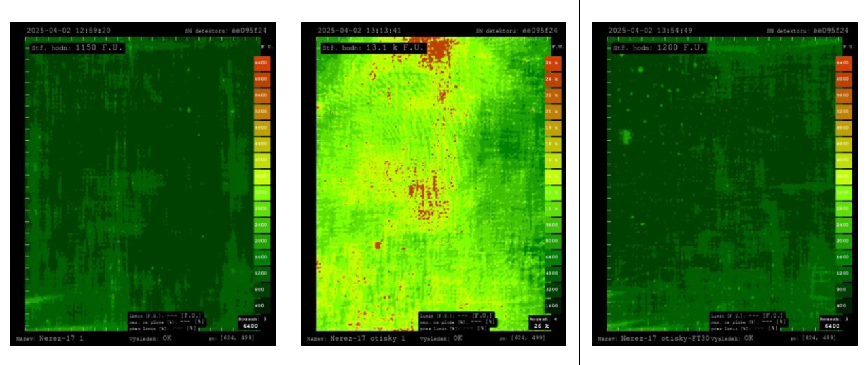Image resolution: width=868 pixels, height=365 pixels.
Task: Click the 5200 swatch in the right image scale
Action: click(844, 111)
